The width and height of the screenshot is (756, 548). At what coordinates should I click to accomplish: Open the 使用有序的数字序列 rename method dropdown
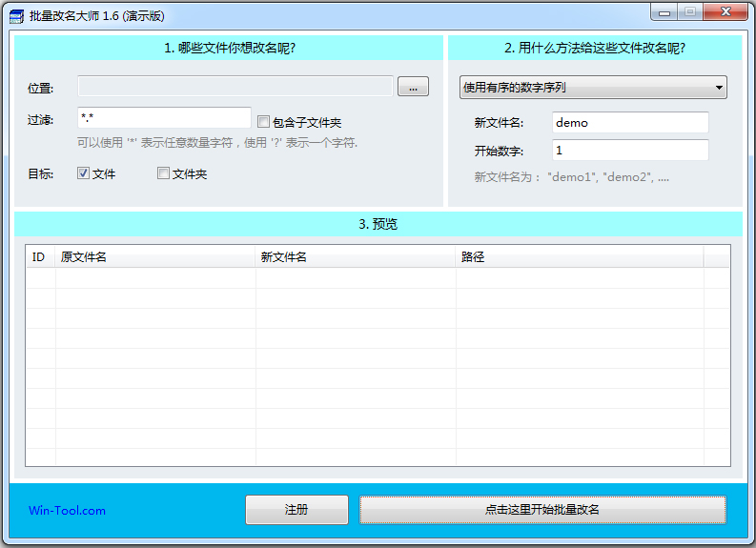tap(593, 88)
